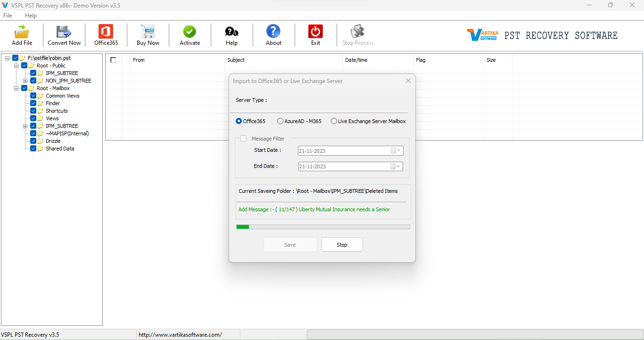644x340 pixels.
Task: Expand IPM_SUBTREE under Root - Mailbox
Action: coord(25,126)
